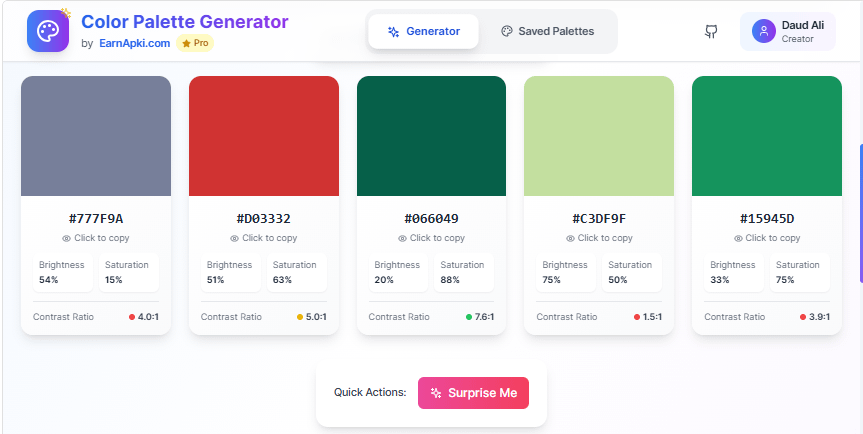Click the star icon in the Pro badge
The width and height of the screenshot is (863, 434).
(186, 43)
